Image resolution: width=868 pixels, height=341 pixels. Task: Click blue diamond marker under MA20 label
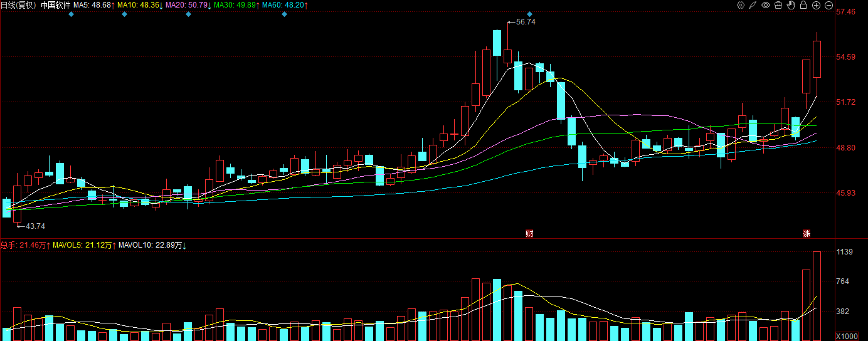188,14
